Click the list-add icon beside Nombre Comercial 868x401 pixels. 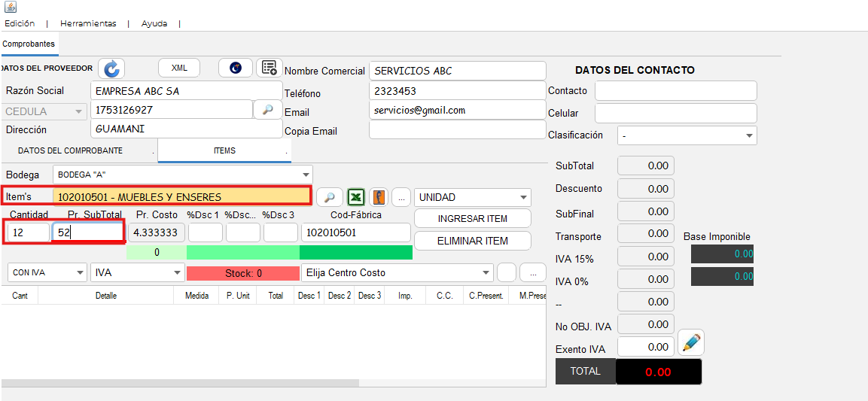[x=269, y=68]
